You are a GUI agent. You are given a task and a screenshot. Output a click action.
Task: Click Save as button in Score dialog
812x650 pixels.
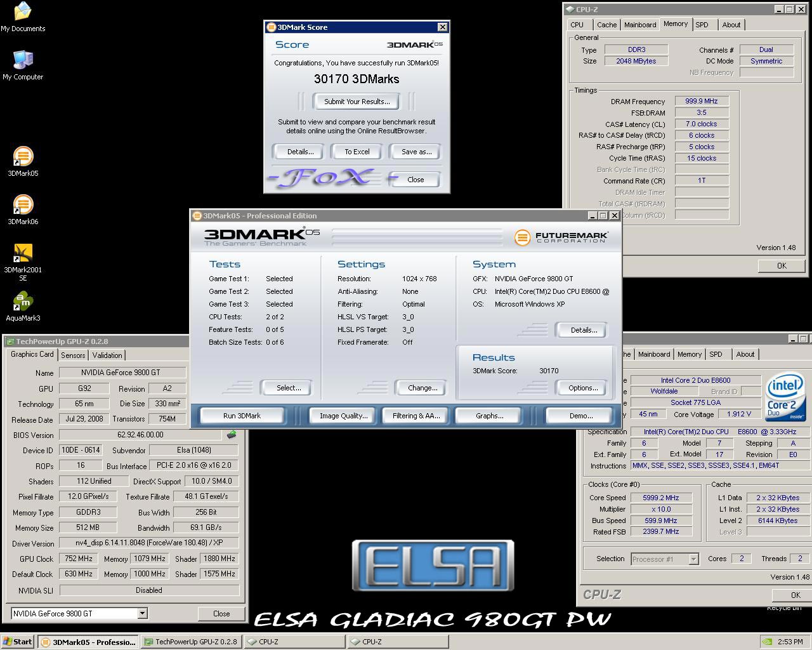416,152
